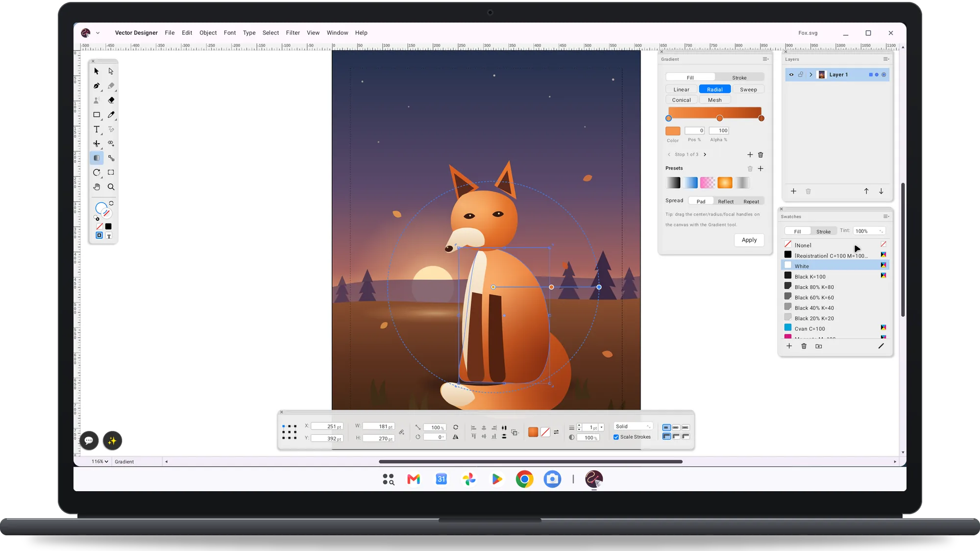Set gradient spread to Repeat
The image size is (980, 551).
click(751, 201)
